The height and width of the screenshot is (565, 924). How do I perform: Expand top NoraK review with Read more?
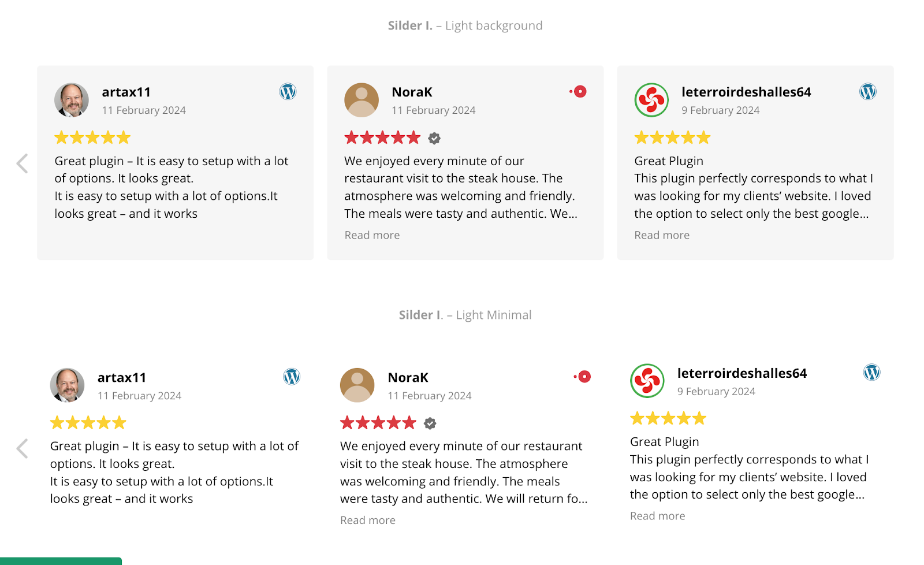[x=372, y=235]
